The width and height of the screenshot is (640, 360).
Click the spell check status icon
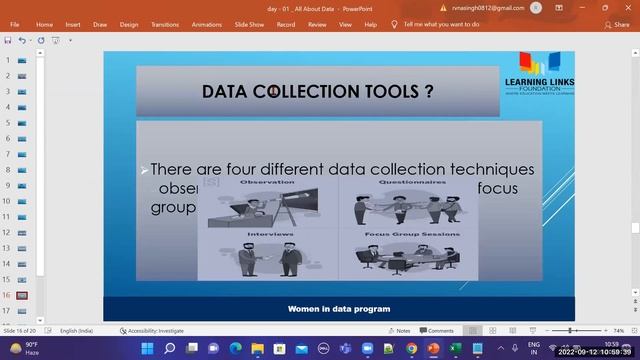(48, 331)
